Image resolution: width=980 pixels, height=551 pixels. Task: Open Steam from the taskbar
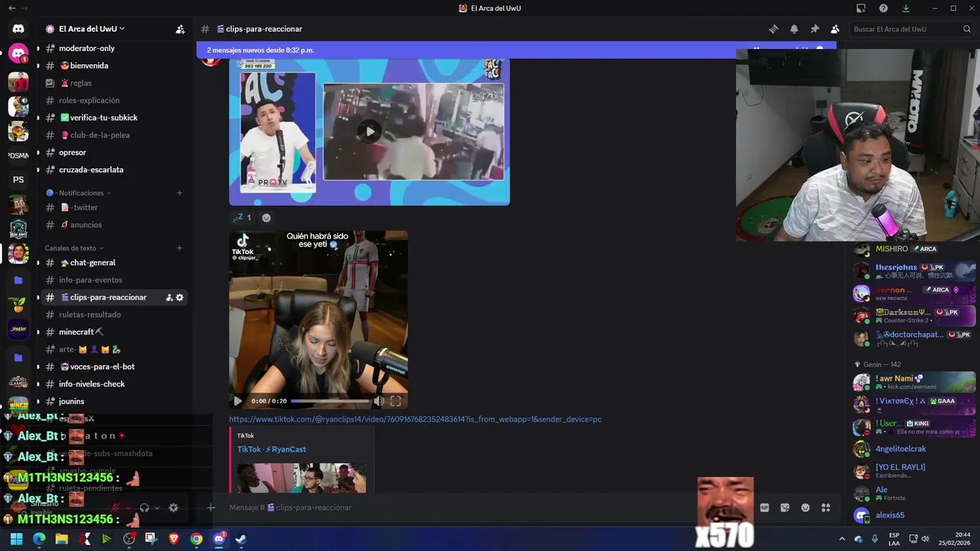click(240, 539)
